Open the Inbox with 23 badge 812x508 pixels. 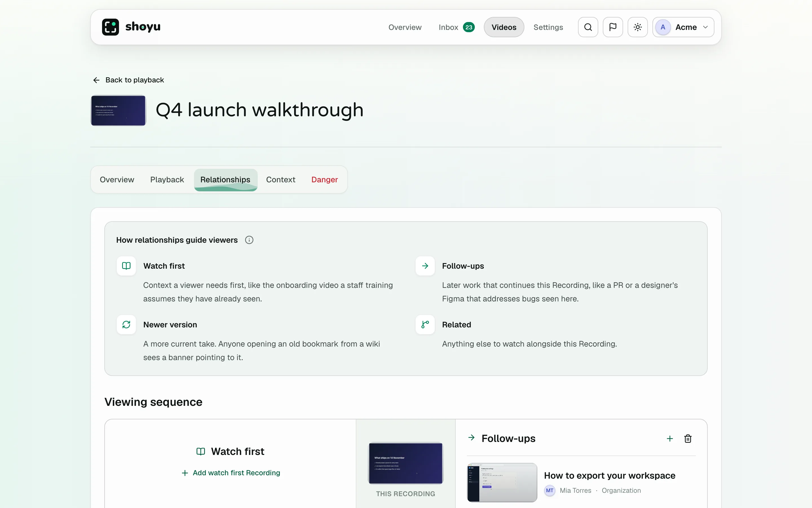click(x=456, y=27)
